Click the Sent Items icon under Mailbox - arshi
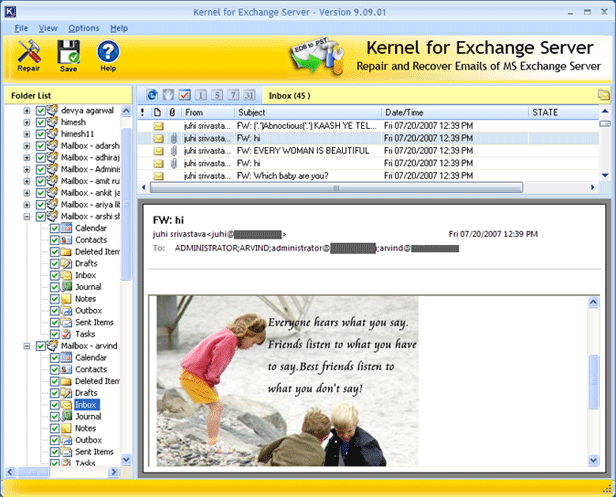 point(67,322)
